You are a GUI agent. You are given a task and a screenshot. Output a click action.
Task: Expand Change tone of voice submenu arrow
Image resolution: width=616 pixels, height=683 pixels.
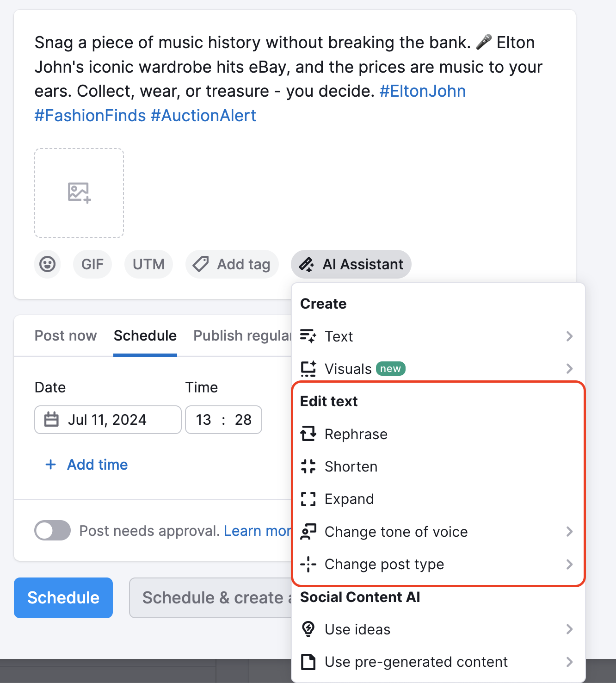pyautogui.click(x=569, y=532)
